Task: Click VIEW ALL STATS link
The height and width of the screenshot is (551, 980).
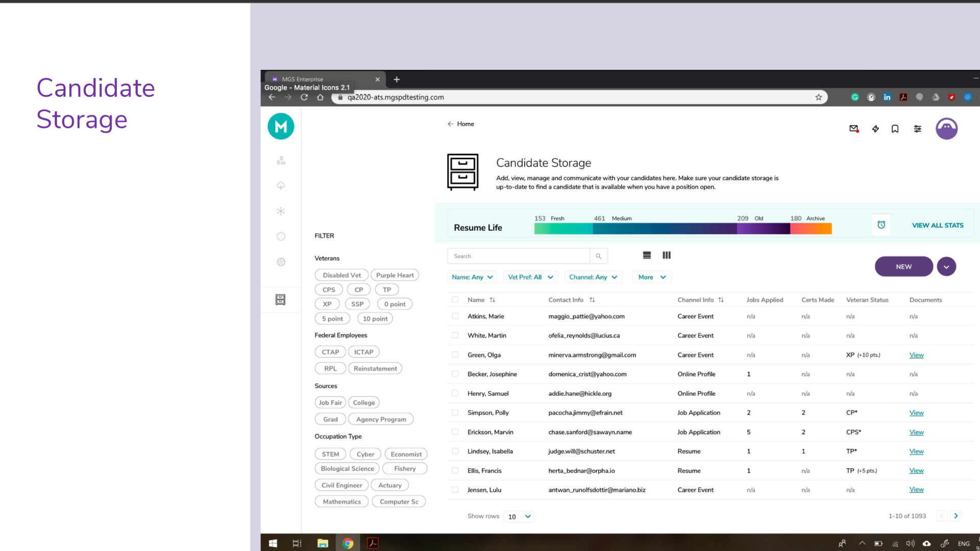Action: (937, 225)
